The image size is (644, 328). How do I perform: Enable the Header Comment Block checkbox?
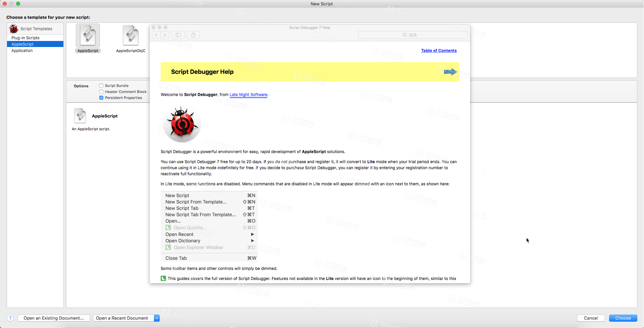click(x=101, y=92)
